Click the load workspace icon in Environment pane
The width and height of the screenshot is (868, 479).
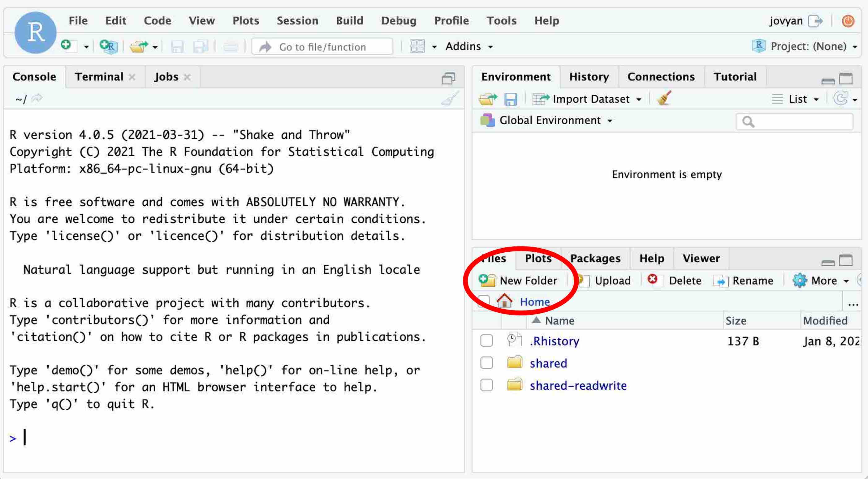click(488, 99)
